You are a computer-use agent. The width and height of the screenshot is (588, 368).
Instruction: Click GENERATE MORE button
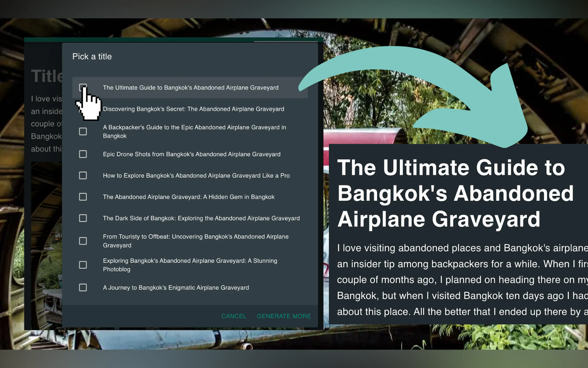(284, 316)
